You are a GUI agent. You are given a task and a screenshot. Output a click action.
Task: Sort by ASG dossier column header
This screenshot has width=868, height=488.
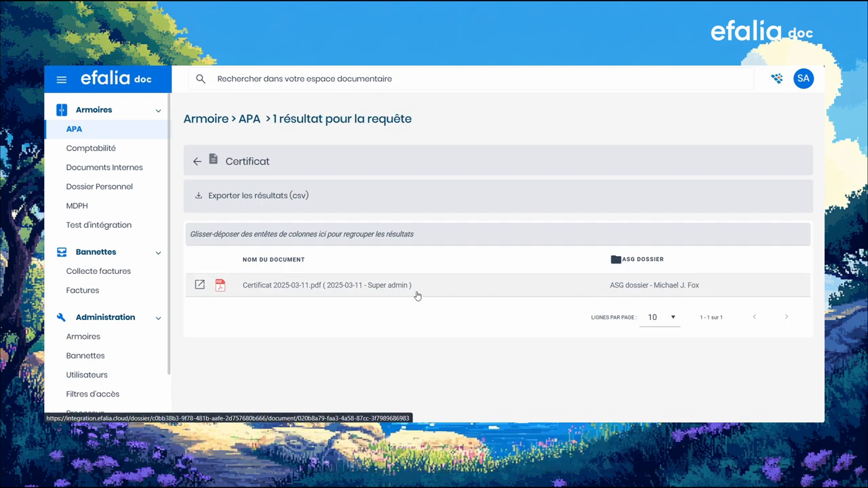point(643,259)
